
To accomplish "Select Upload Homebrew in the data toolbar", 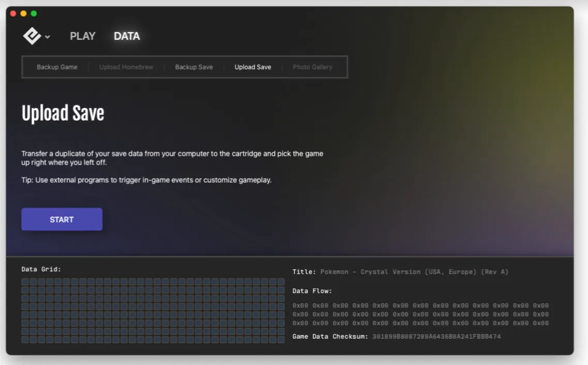I will (126, 67).
